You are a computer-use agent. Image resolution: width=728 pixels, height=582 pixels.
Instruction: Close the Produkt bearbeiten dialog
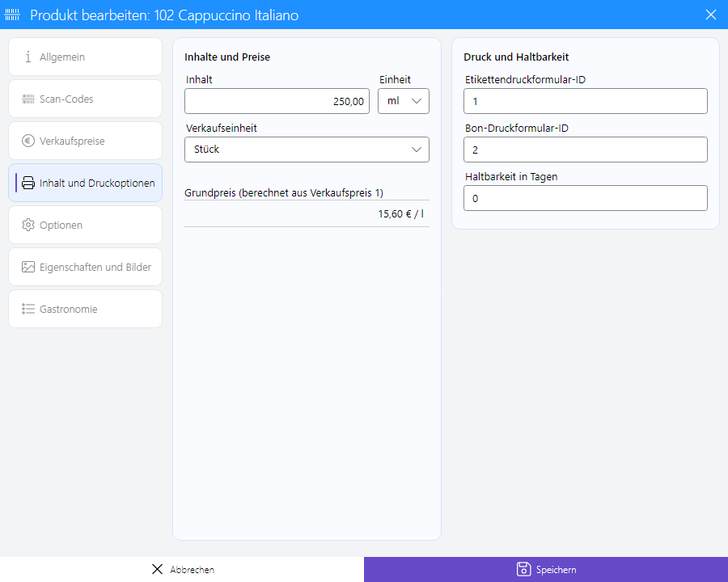711,15
